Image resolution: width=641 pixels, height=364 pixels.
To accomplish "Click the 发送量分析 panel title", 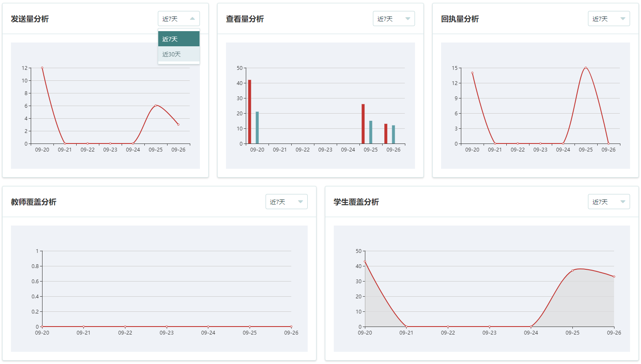I will pyautogui.click(x=30, y=19).
